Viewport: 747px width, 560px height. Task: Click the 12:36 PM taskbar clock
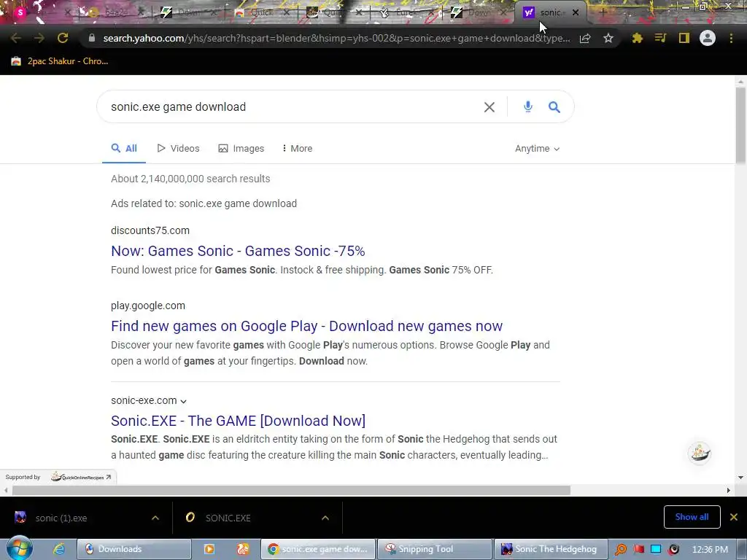710,550
